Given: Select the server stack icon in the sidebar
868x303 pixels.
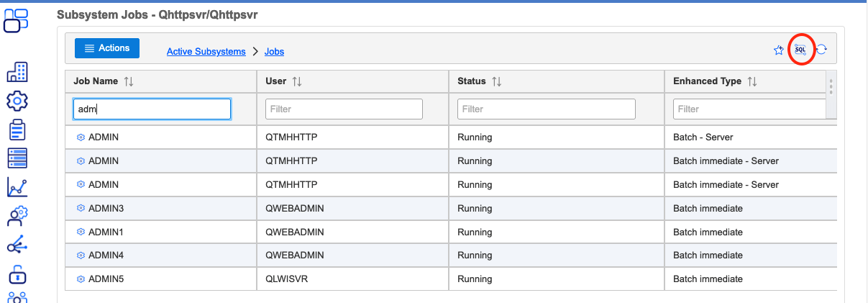Looking at the screenshot, I should pos(17,158).
